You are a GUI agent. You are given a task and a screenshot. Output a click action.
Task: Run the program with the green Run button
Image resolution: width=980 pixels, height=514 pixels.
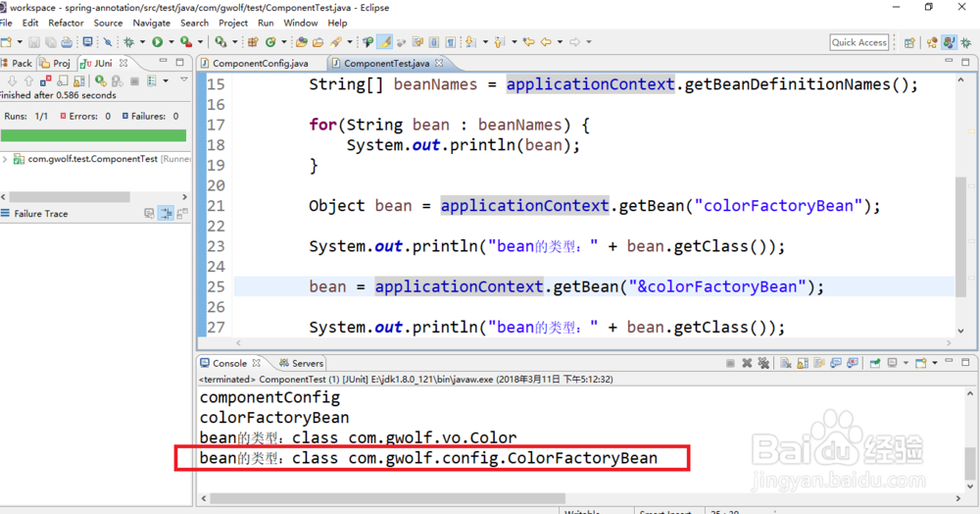(158, 42)
